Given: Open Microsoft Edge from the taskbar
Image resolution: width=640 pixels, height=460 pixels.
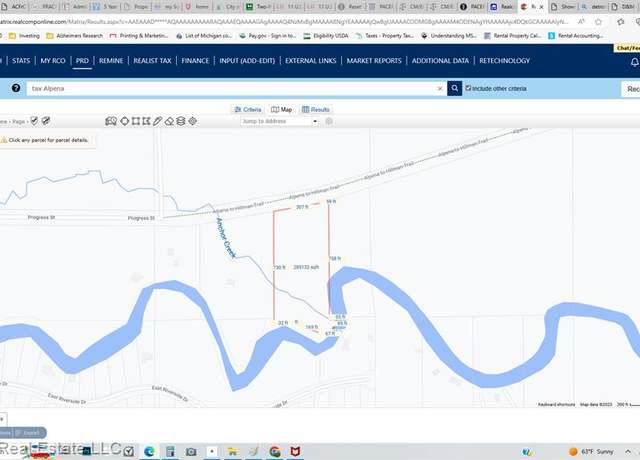Looking at the screenshot, I should click(x=149, y=451).
